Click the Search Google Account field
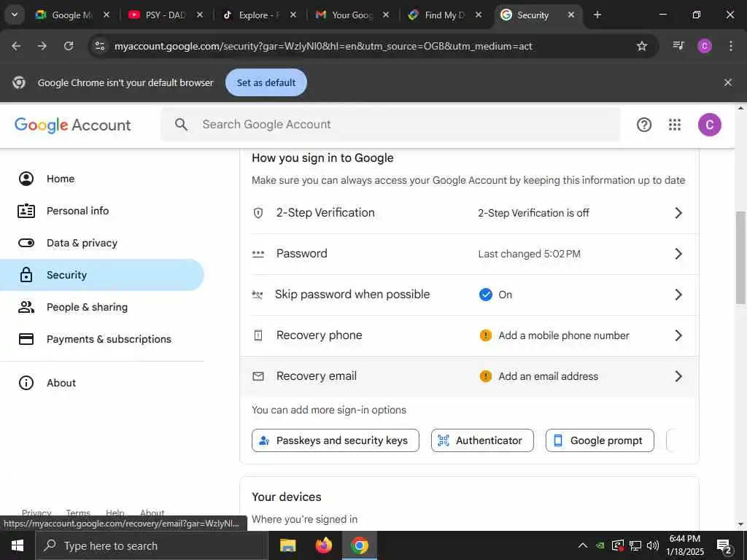Screen dimensions: 747x560 [x=391, y=125]
